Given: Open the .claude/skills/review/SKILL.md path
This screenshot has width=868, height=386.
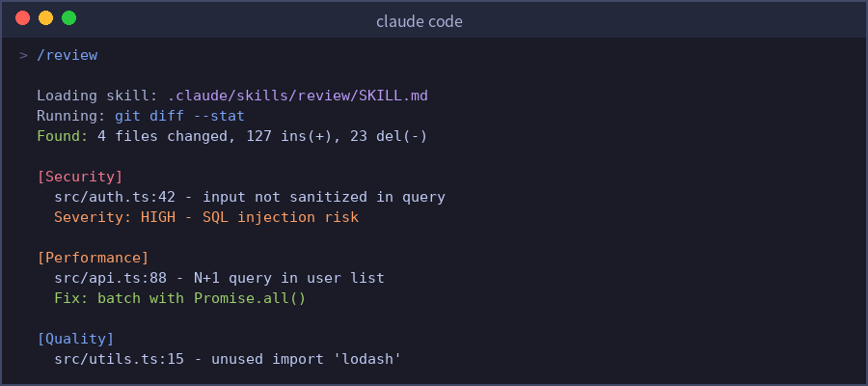Looking at the screenshot, I should [x=297, y=96].
